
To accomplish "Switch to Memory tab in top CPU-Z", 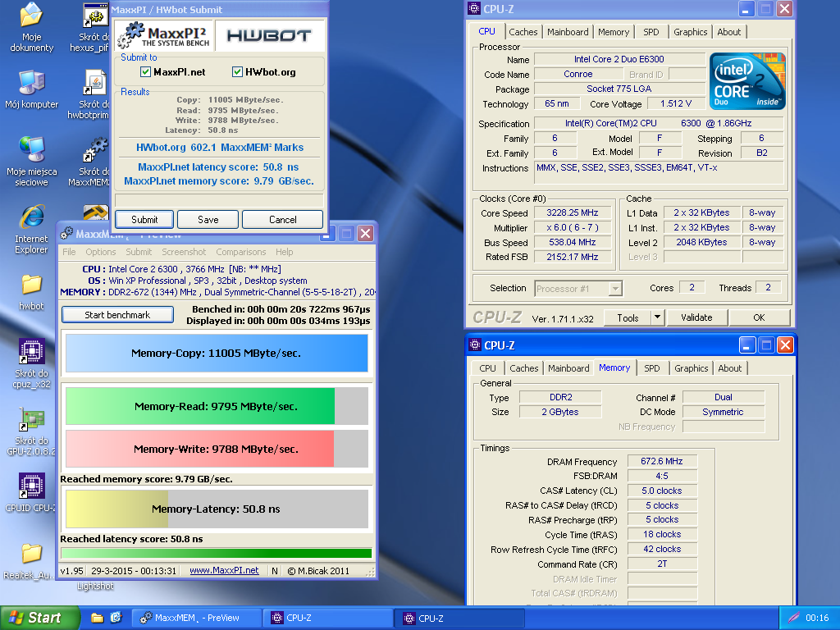I will [x=614, y=32].
